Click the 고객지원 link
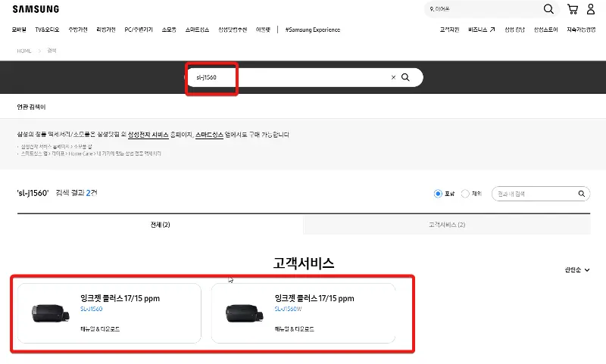 [x=449, y=30]
